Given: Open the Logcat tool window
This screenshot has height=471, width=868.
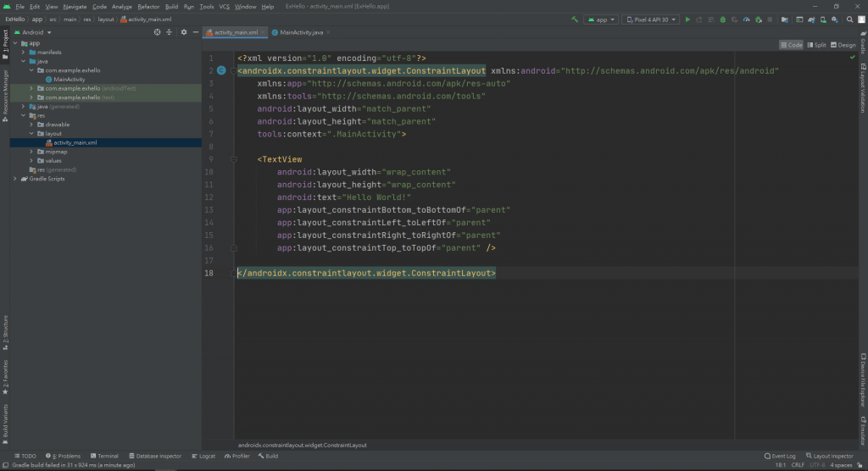Looking at the screenshot, I should 203,456.
